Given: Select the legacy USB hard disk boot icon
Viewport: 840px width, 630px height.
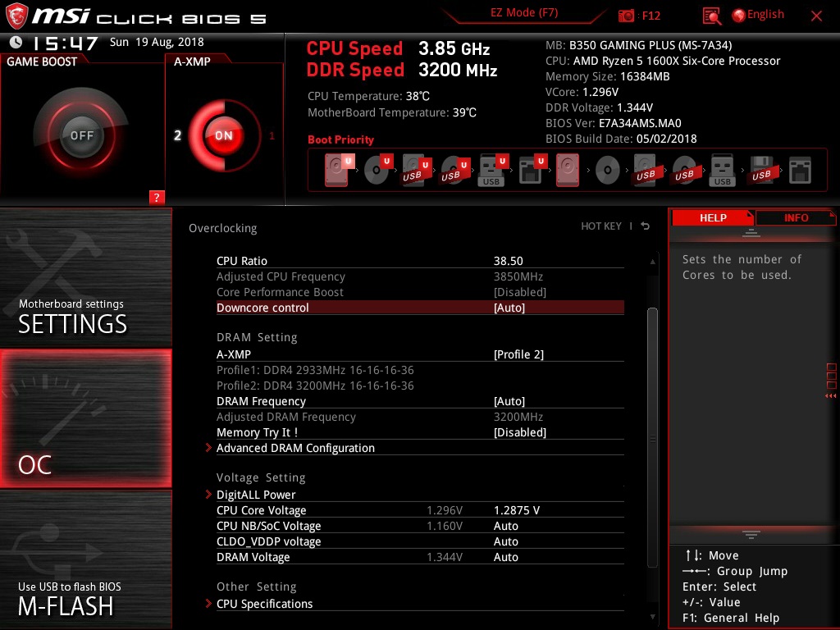Looking at the screenshot, I should (646, 171).
